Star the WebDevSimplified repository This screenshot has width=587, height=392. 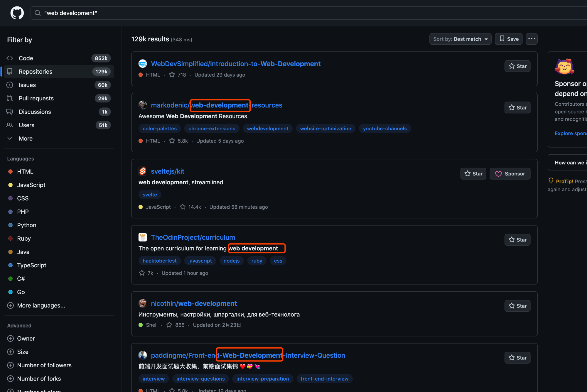tap(517, 66)
